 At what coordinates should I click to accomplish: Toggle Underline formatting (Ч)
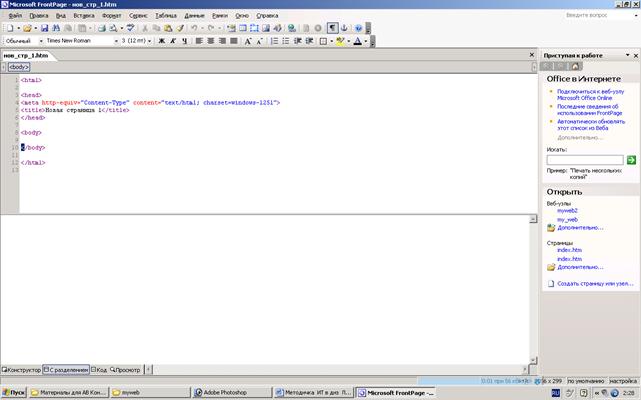185,41
